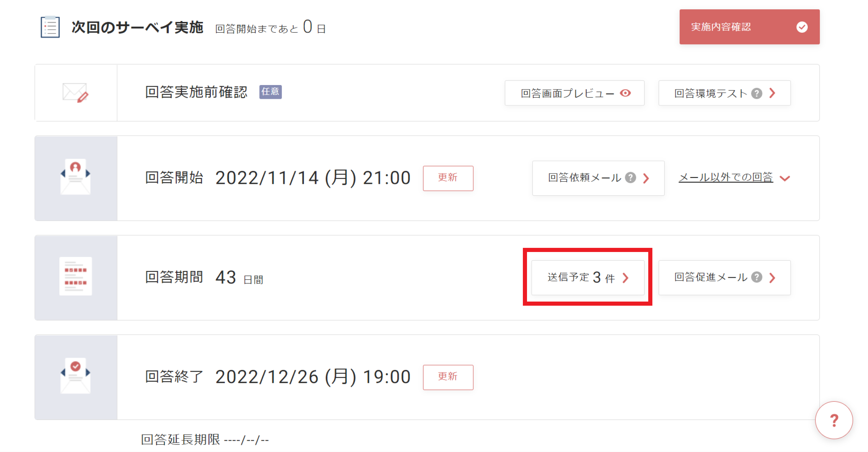The height and width of the screenshot is (452, 868).
Task: Click help icon beside 回答促進メール
Action: tap(756, 277)
